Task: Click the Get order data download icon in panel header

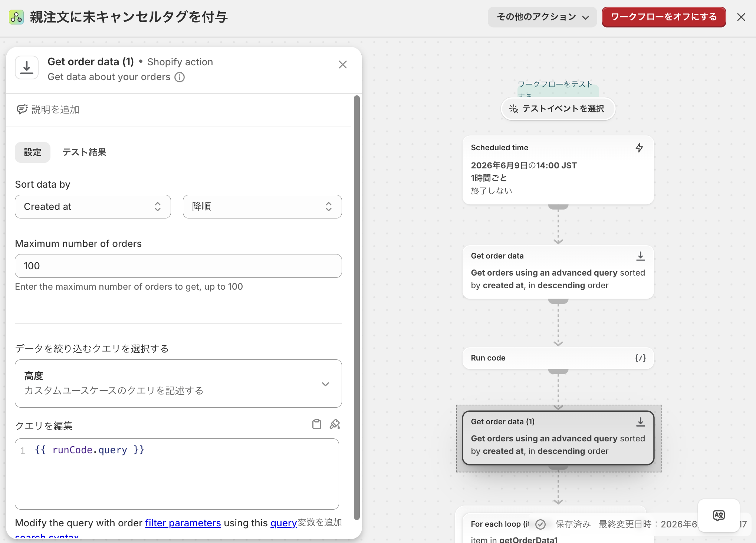Action: (x=27, y=68)
